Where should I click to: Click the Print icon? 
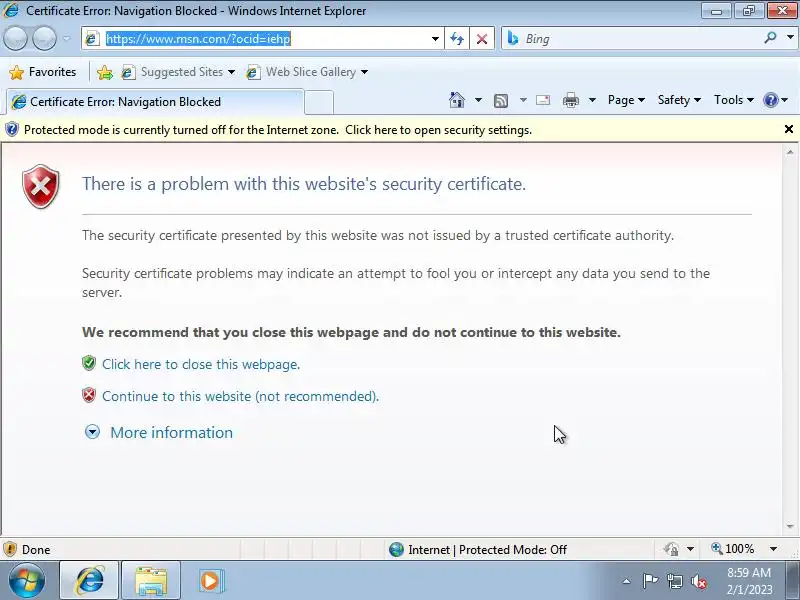pos(570,100)
